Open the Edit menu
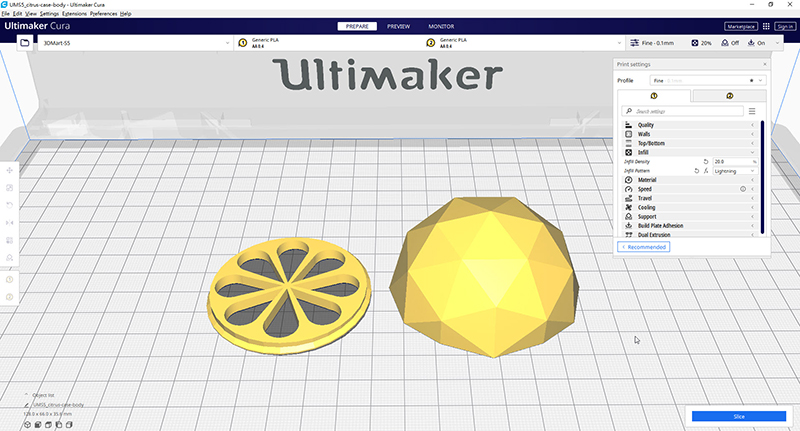The width and height of the screenshot is (800, 431). coord(17,14)
